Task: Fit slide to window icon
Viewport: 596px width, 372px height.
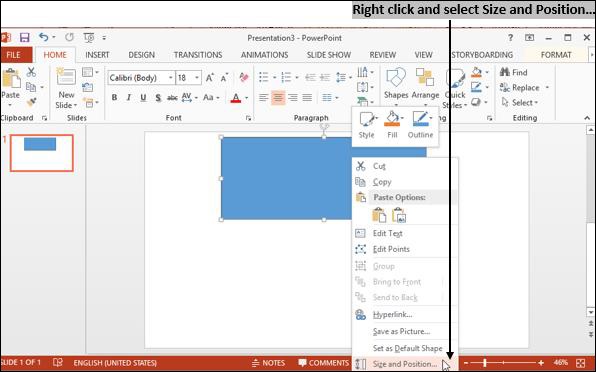Action: (580, 363)
